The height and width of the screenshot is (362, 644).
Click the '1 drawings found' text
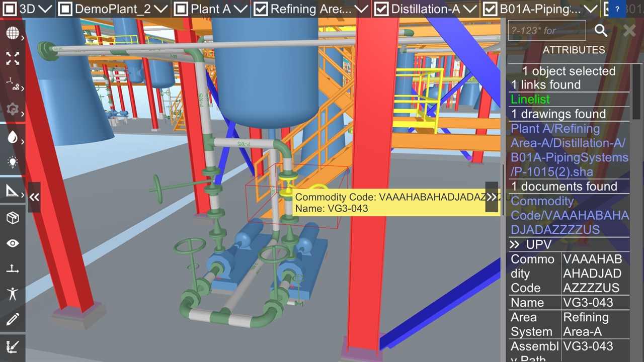pos(558,114)
